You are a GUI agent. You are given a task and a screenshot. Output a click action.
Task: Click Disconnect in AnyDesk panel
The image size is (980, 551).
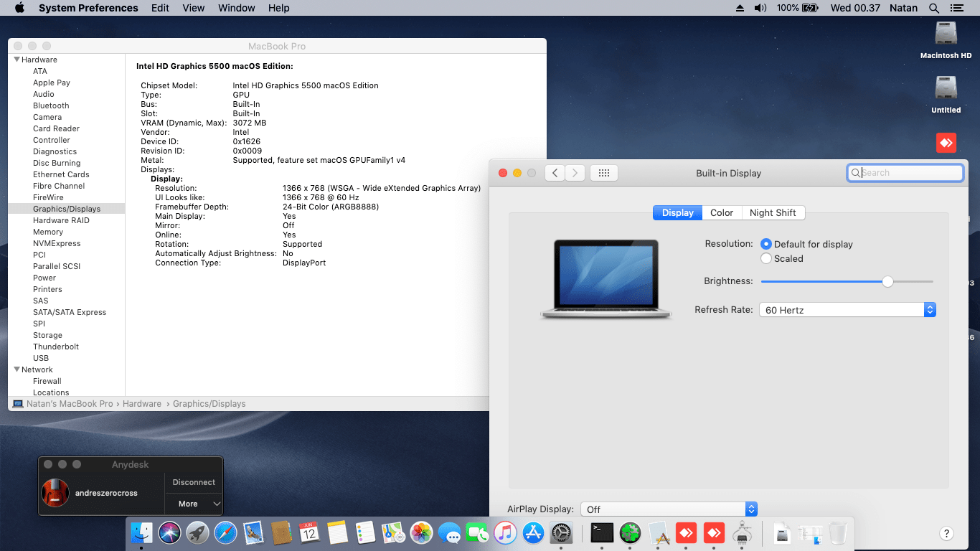[x=194, y=482]
